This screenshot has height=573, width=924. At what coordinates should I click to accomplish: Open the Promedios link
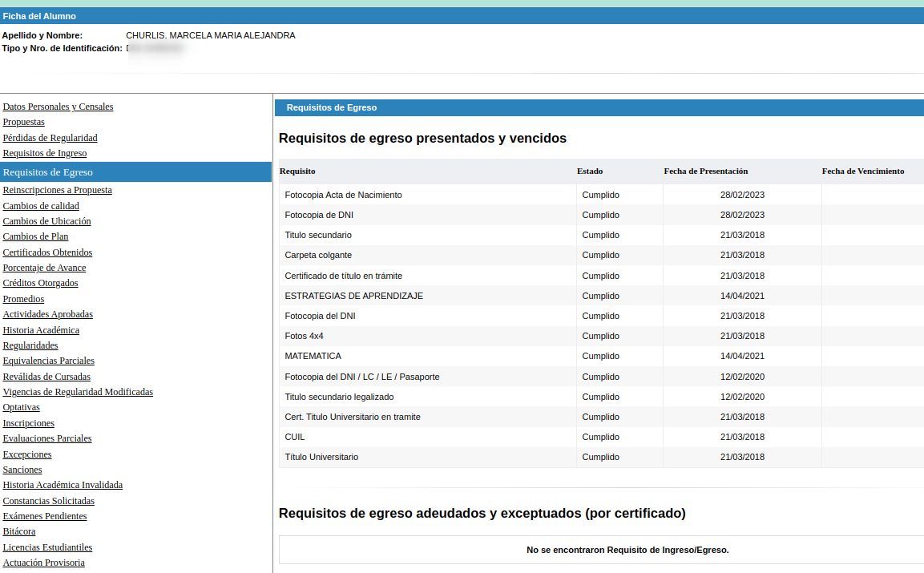[x=23, y=299]
